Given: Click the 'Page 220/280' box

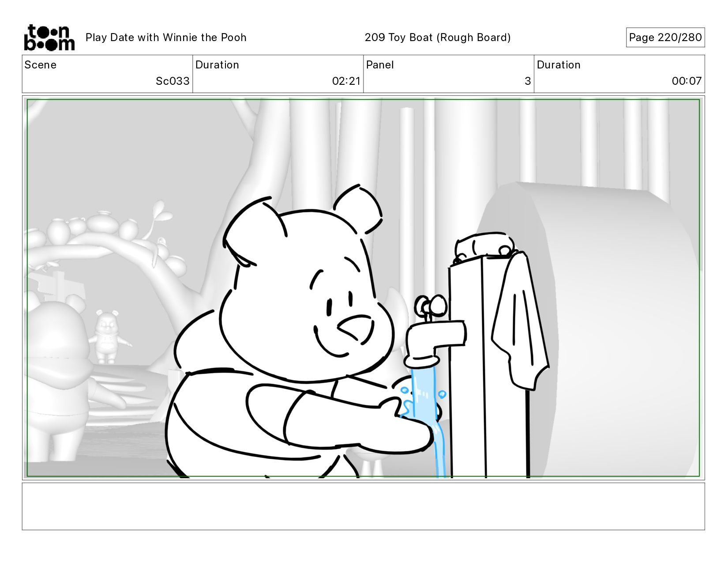Looking at the screenshot, I should (x=665, y=38).
